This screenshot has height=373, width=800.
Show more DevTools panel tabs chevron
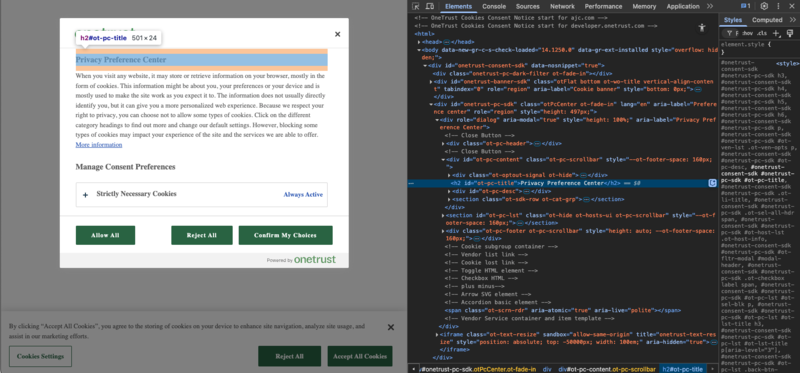point(710,6)
